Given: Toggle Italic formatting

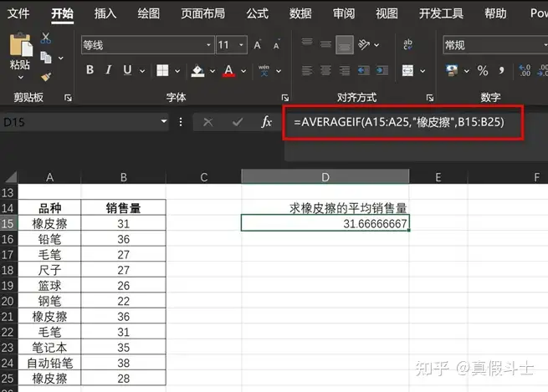Looking at the screenshot, I should [x=109, y=70].
